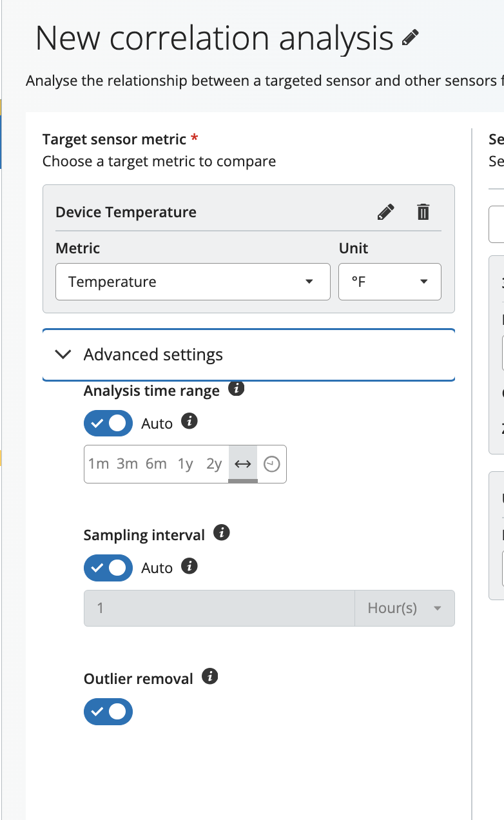Toggle Auto for Analysis time range
Image resolution: width=504 pixels, height=820 pixels.
[108, 424]
